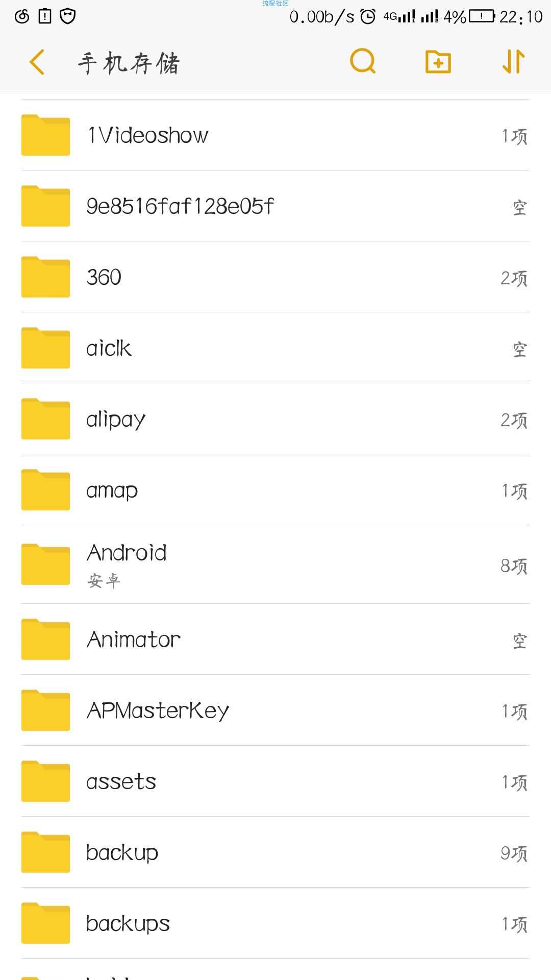Open the APMasterKey folder
Viewport: 551px width, 980px height.
click(275, 710)
